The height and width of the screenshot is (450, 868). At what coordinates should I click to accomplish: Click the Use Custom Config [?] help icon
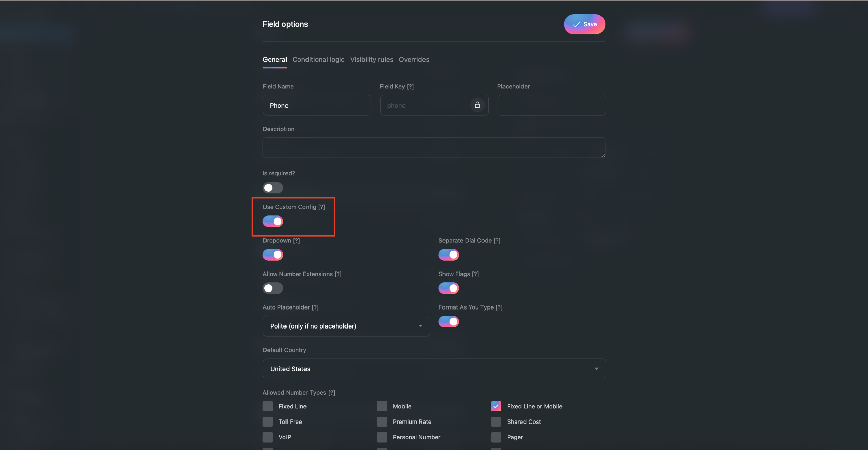pos(321,207)
